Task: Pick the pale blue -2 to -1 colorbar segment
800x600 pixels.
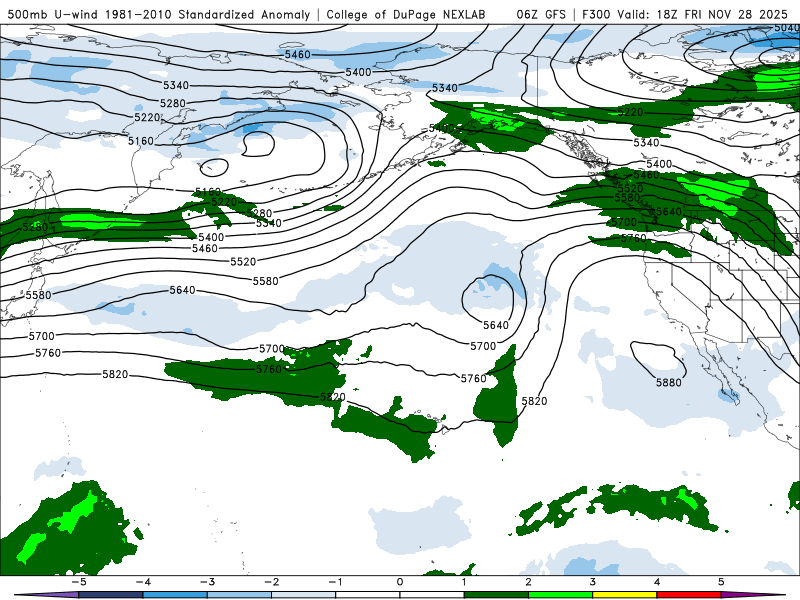Action: click(x=304, y=595)
